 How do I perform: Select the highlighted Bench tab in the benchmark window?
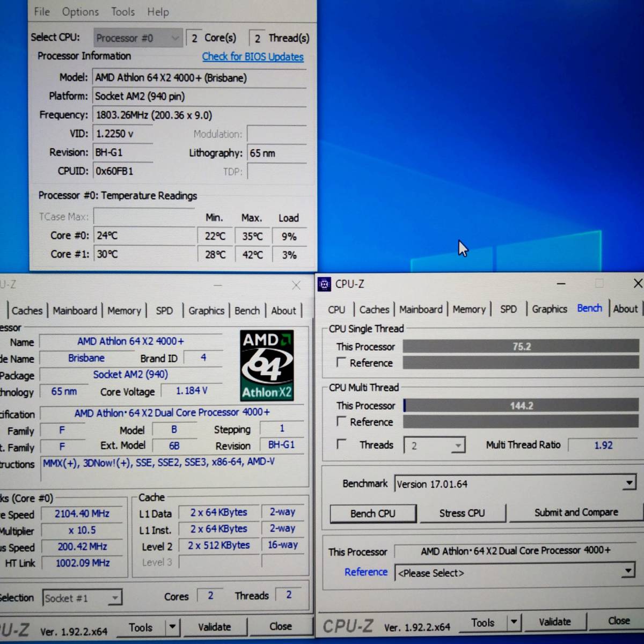pos(589,308)
